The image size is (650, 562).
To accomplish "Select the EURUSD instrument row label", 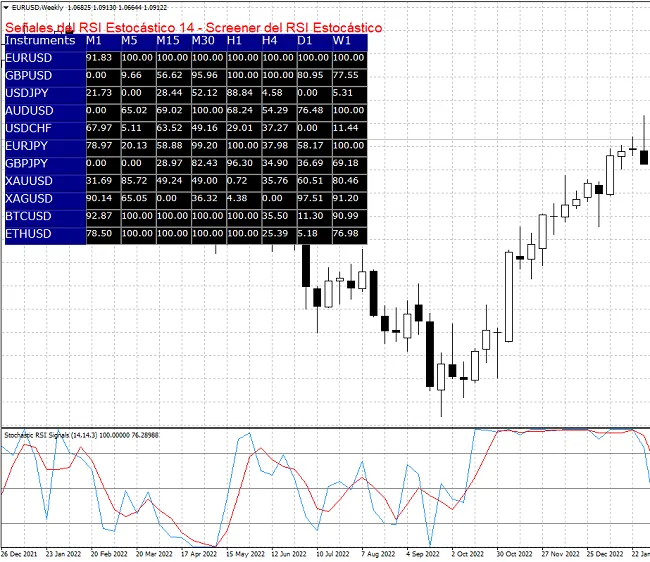I will pos(29,58).
